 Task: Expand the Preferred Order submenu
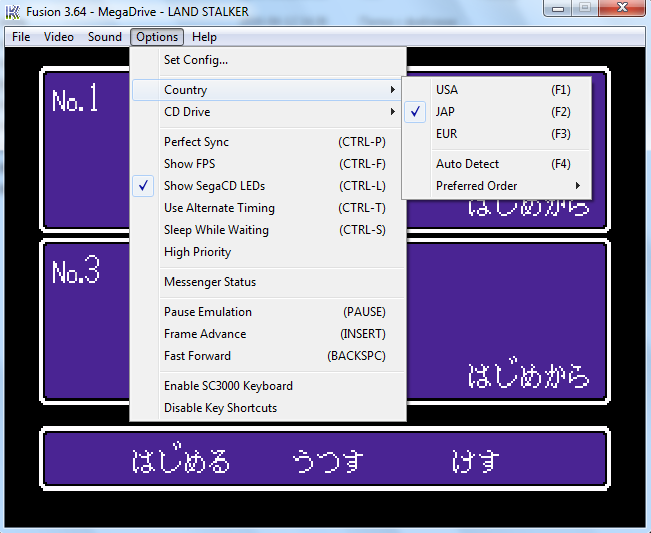(x=497, y=186)
